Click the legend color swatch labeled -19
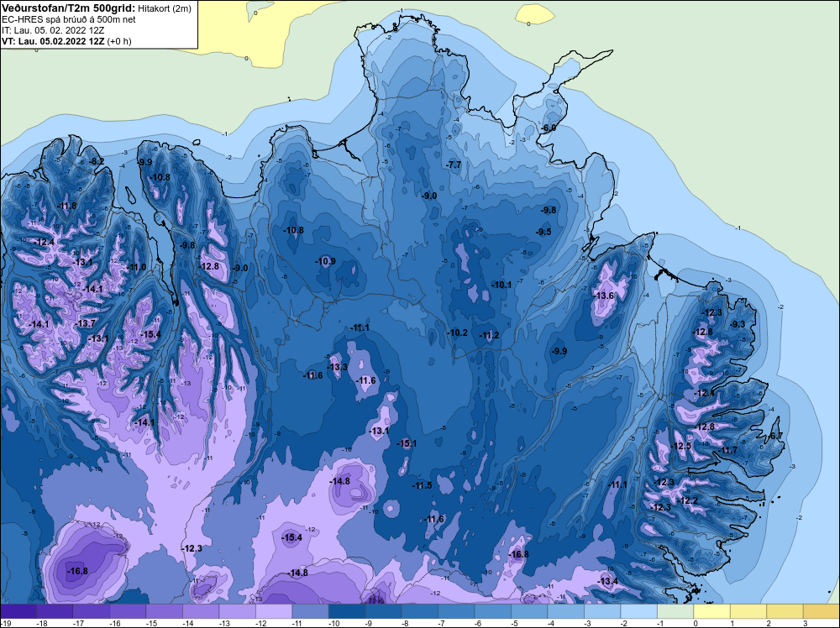Screen dimensions: 840x628 pos(18,612)
